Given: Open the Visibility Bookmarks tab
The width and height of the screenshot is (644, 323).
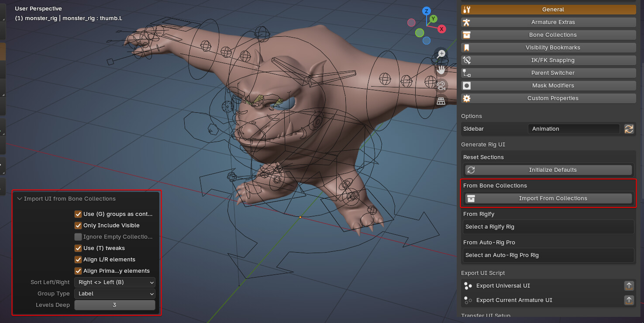Looking at the screenshot, I should (549, 48).
